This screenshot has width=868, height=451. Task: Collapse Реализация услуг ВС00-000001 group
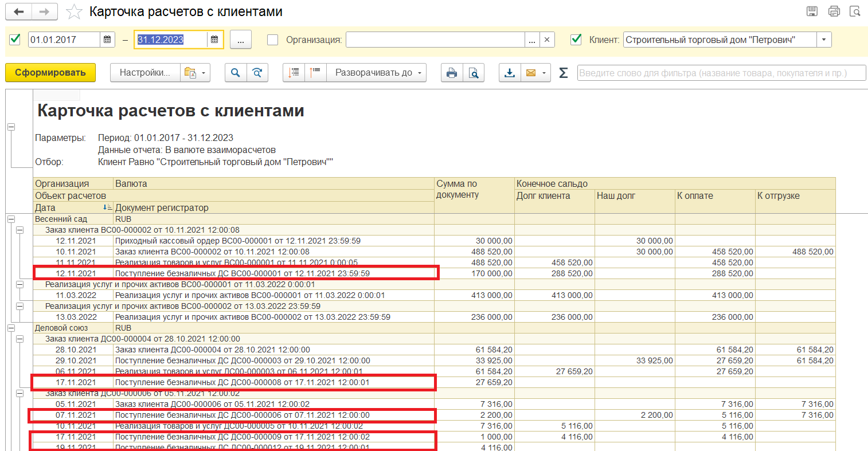tap(20, 284)
